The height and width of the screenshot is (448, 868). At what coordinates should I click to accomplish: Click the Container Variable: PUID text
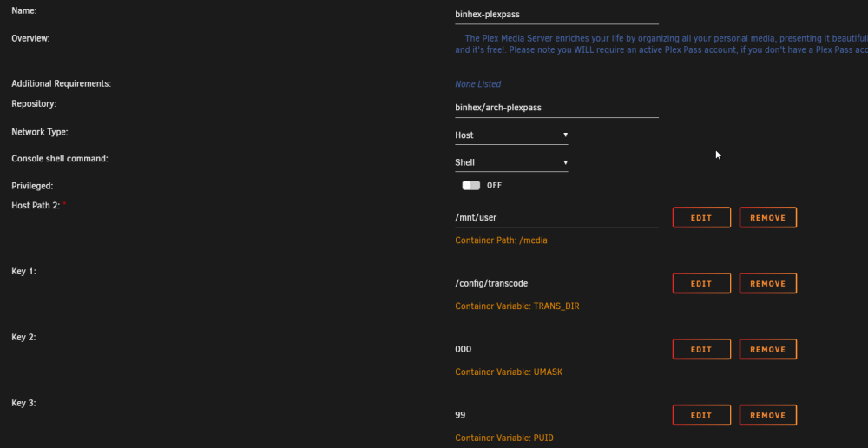tap(504, 438)
